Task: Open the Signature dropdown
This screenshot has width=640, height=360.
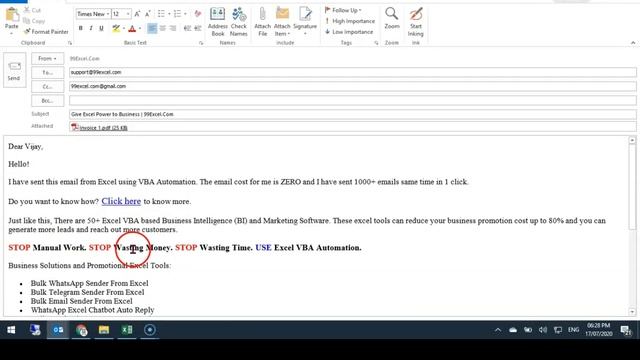Action: pyautogui.click(x=305, y=22)
